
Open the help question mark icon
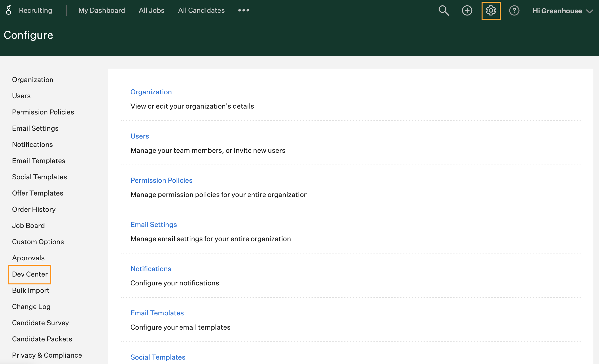pos(514,11)
